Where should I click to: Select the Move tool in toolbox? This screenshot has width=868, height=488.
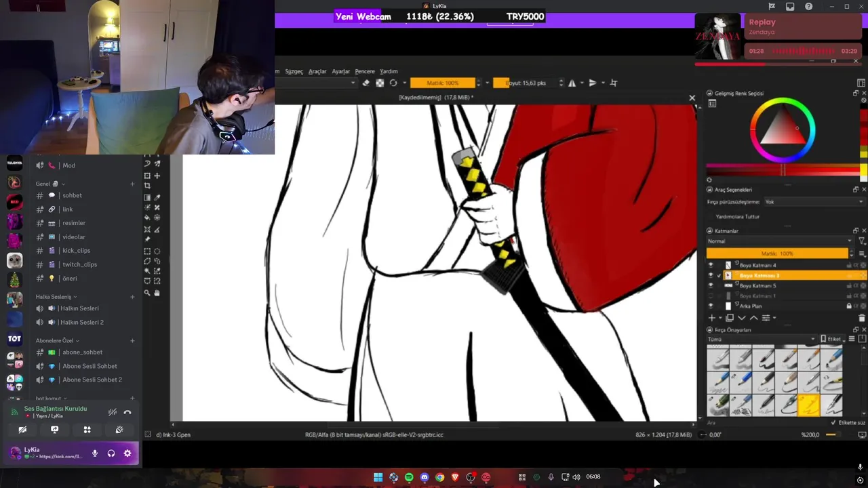coord(157,176)
